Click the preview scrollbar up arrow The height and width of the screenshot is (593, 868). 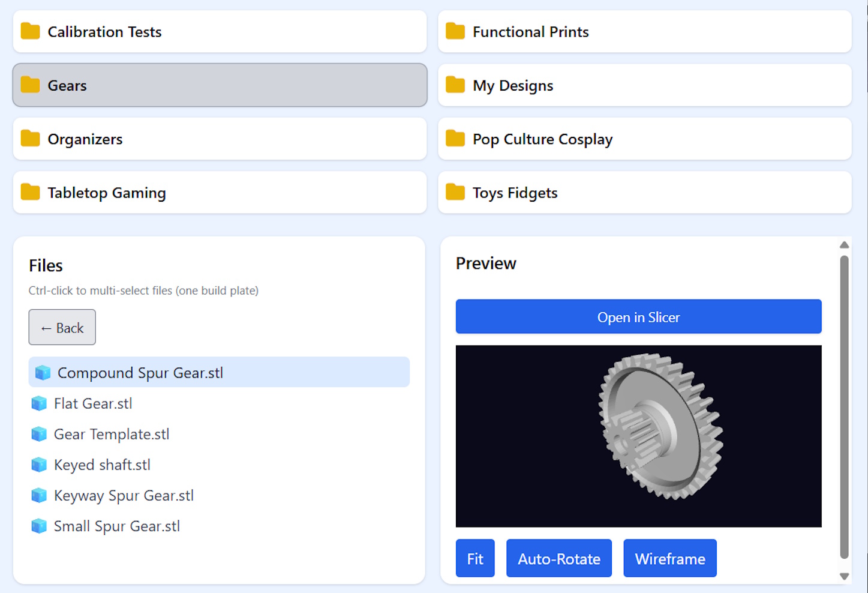[x=844, y=245]
